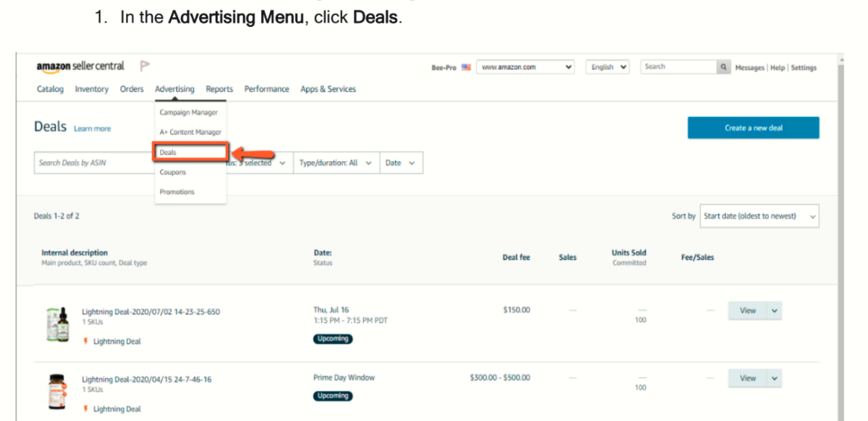
Task: Open the Reports menu
Action: click(x=219, y=89)
